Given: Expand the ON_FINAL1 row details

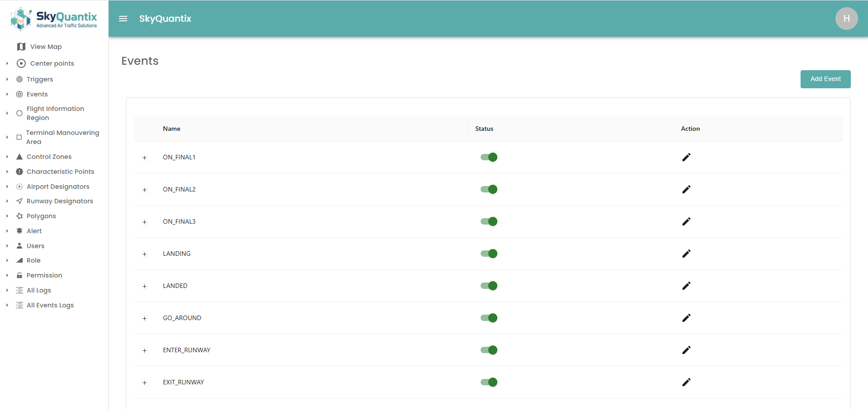Looking at the screenshot, I should 144,158.
